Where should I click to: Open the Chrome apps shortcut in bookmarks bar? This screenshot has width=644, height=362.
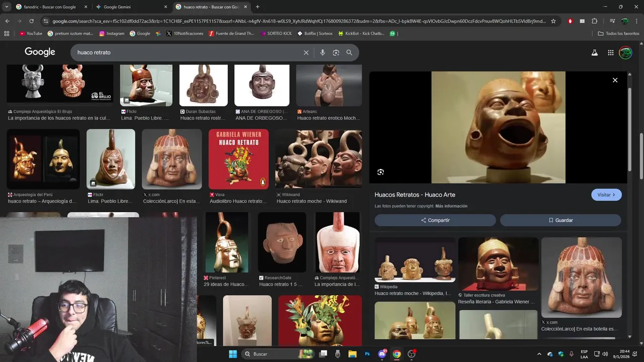(x=7, y=34)
